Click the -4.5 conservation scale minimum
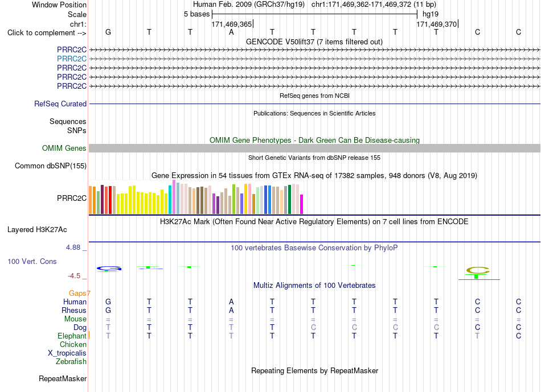Screen dimensions: 541x392 [74, 275]
